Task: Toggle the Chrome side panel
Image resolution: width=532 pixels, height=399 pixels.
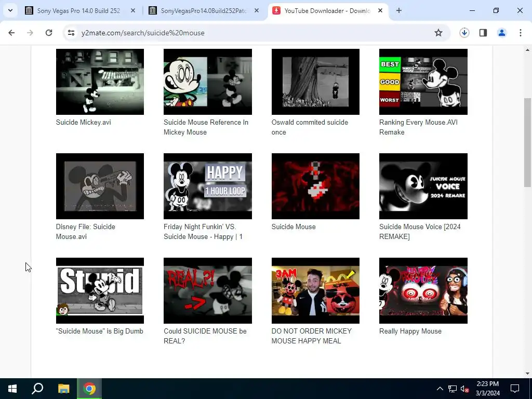Action: pyautogui.click(x=483, y=33)
